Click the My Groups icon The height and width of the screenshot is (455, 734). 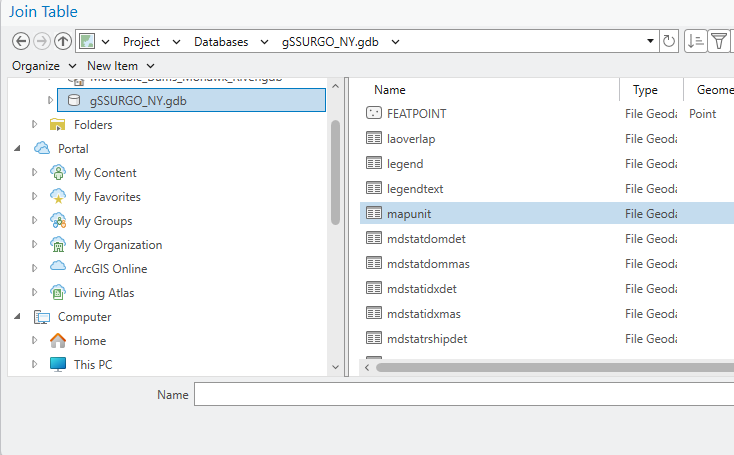58,220
